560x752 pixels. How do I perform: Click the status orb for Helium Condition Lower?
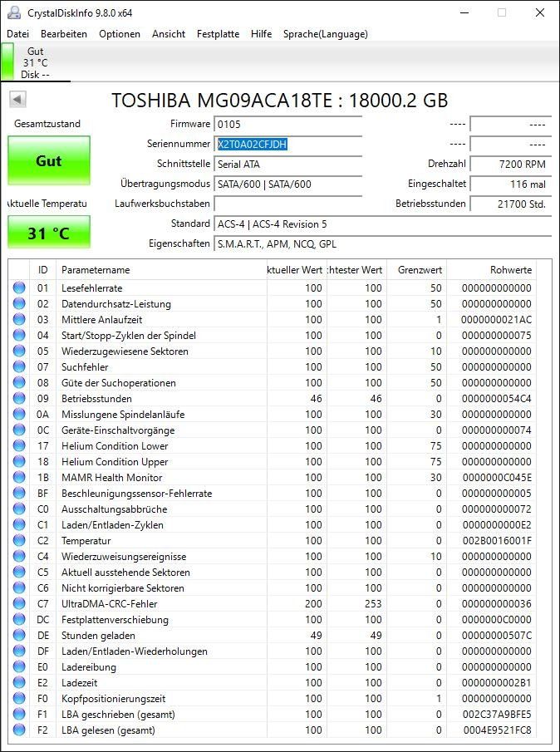[19, 446]
